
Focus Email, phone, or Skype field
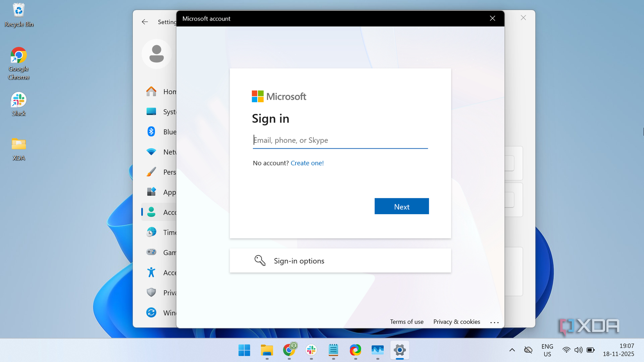click(x=340, y=140)
